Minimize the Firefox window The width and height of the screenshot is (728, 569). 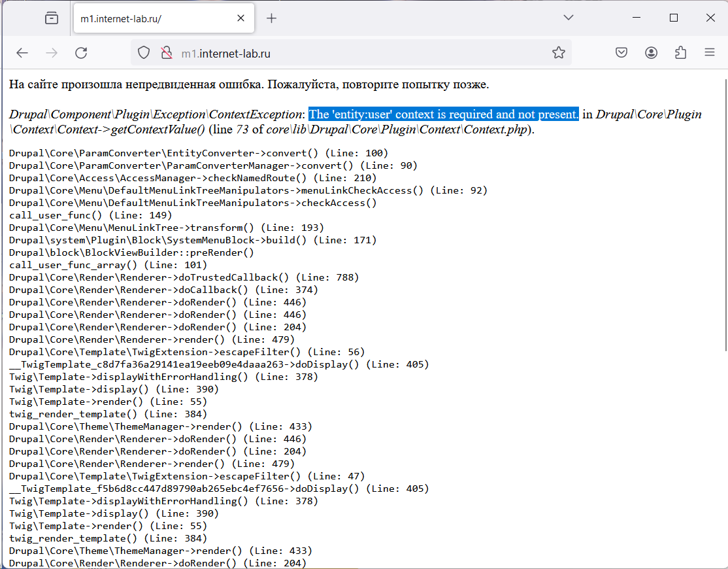point(637,18)
